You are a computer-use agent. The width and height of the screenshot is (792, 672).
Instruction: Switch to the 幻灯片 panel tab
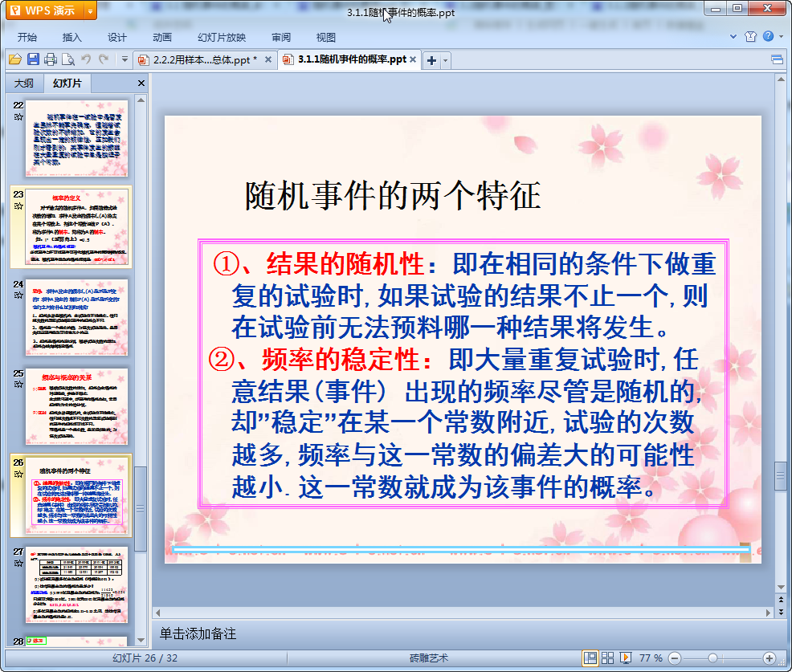67,83
